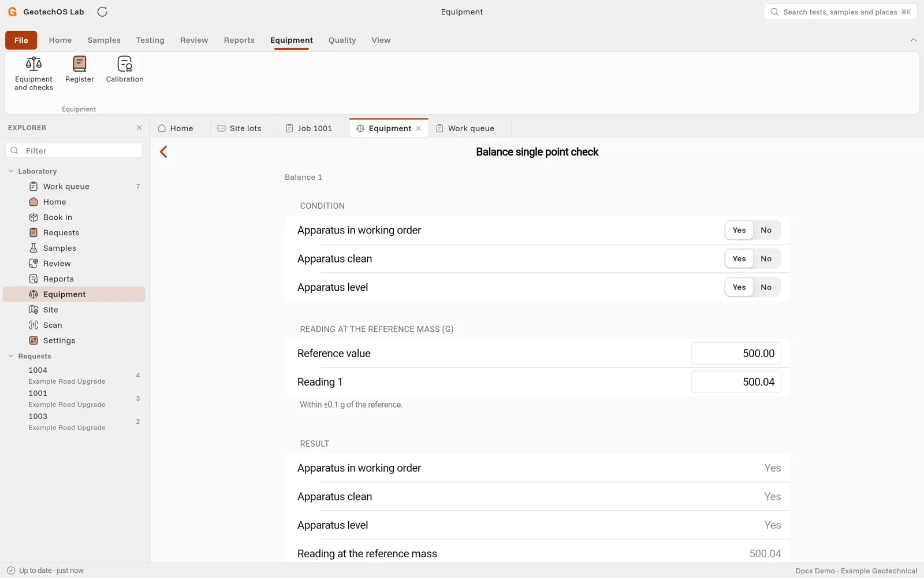Screen dimensions: 924x578
Task: Set Apparatus level to Yes
Action: [x=739, y=287]
